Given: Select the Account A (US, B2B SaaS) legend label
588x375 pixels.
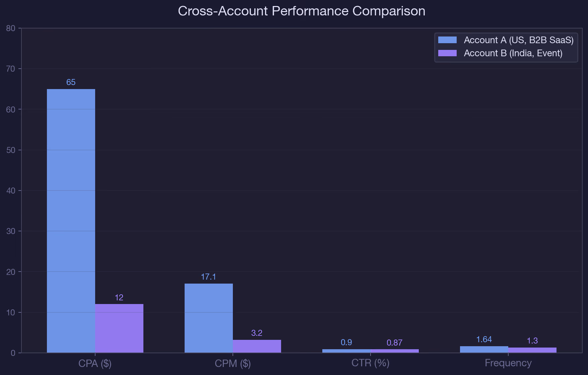Looking at the screenshot, I should coord(519,40).
